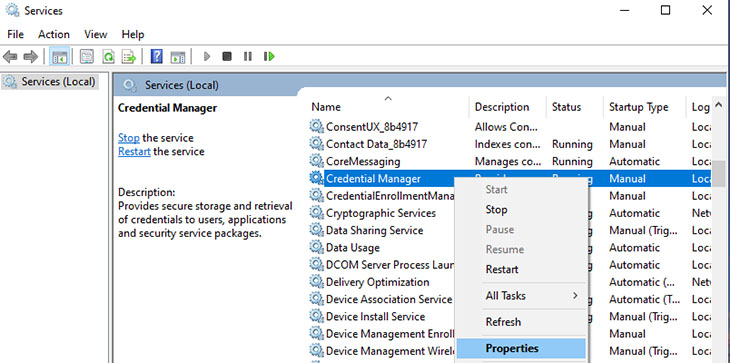Click the Device Management Wireless gear icon

pos(316,350)
